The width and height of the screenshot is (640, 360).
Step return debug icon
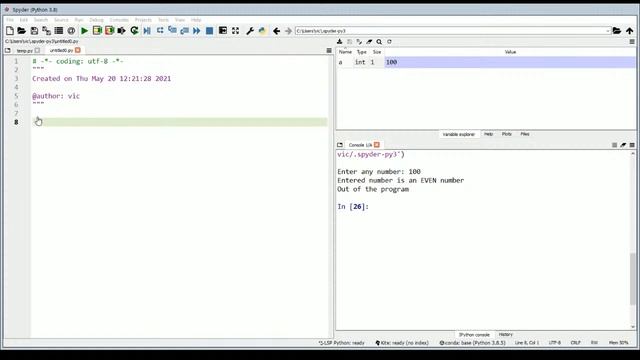pyautogui.click(x=184, y=31)
